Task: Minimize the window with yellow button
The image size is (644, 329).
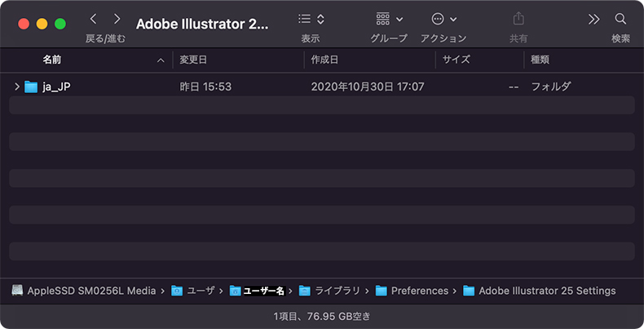Action: point(42,24)
